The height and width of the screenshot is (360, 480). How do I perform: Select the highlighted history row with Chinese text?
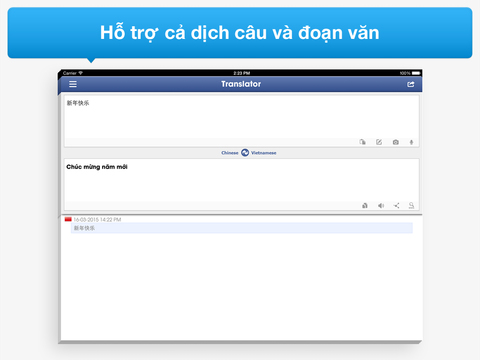[242, 228]
